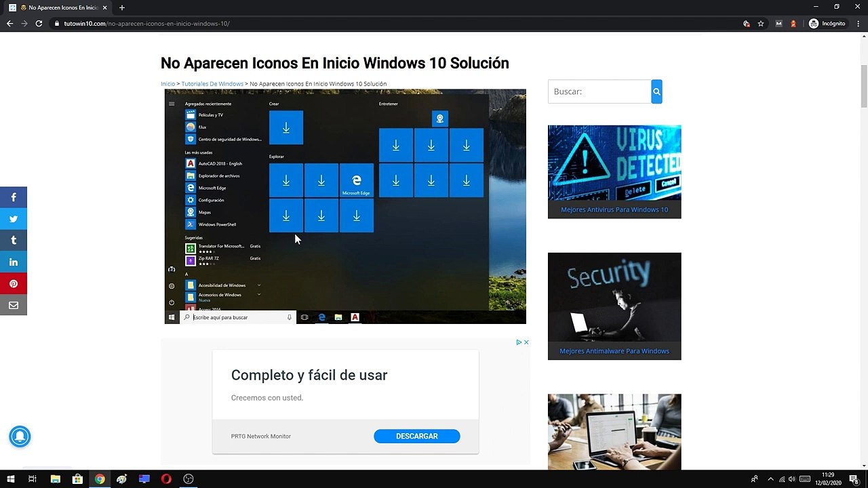Click the laptop meeting thumbnail image

[x=614, y=431]
